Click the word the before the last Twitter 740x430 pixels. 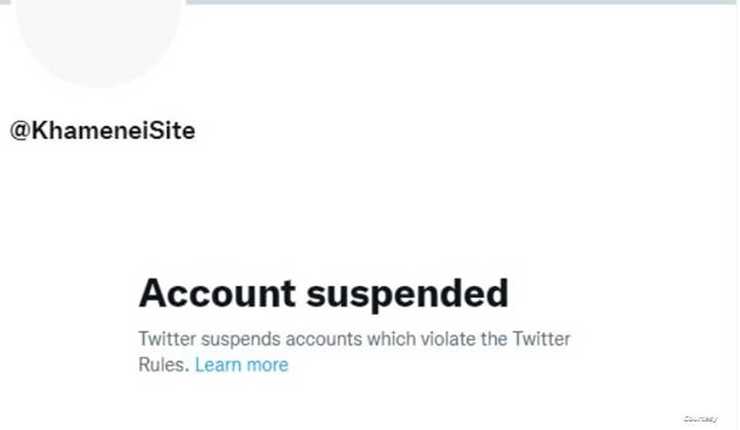pyautogui.click(x=494, y=339)
